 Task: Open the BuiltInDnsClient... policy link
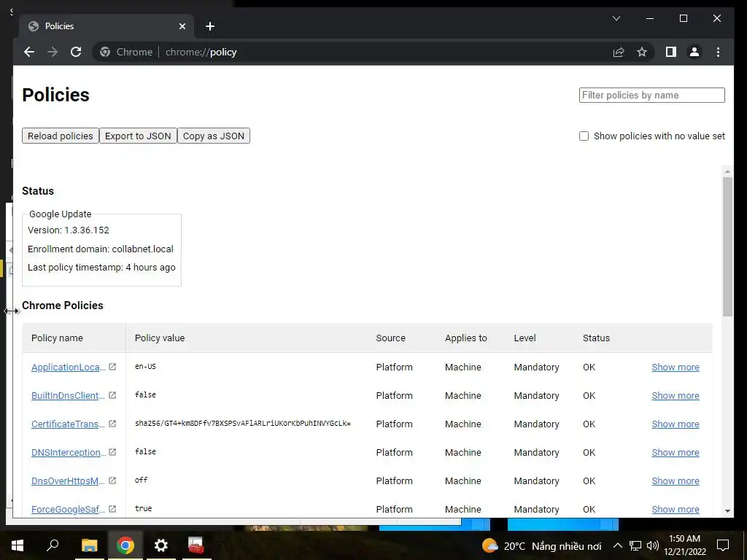pos(68,396)
